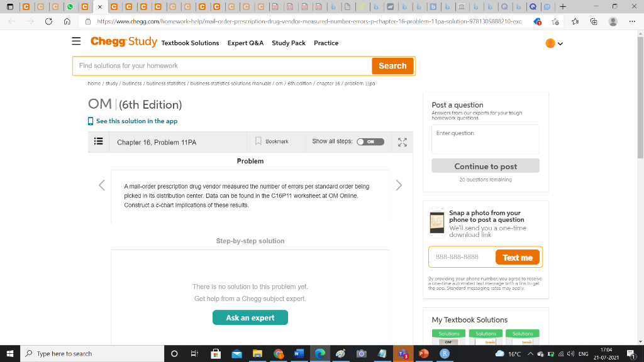
Task: Focus the 'Enter question' text box
Action: 486,140
